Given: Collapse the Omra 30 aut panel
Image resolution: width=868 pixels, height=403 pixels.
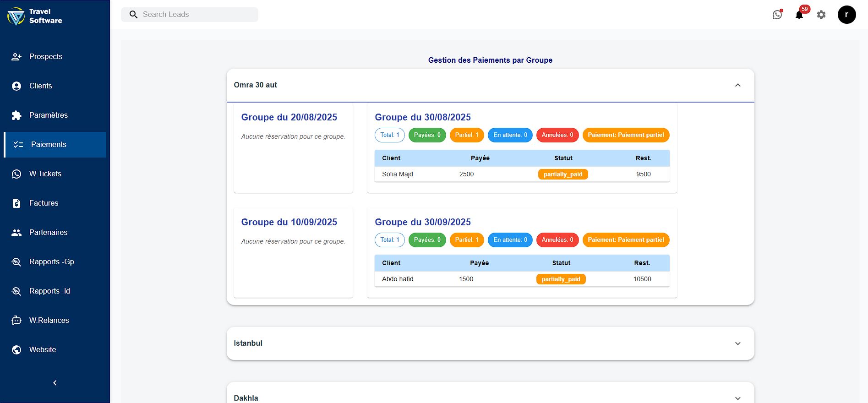Looking at the screenshot, I should click(x=737, y=85).
